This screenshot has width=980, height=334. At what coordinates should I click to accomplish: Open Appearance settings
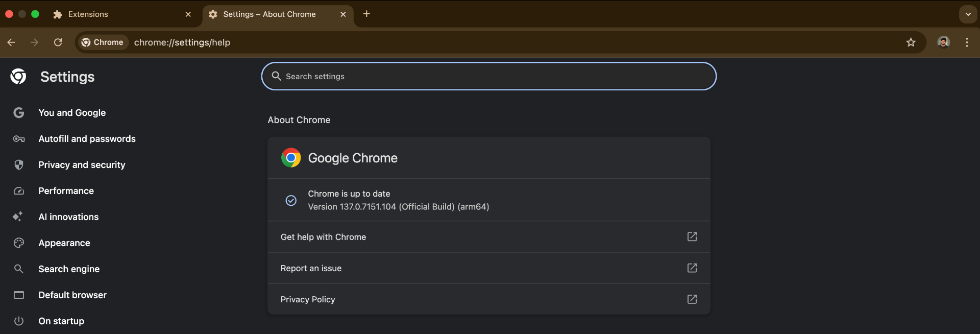point(64,243)
